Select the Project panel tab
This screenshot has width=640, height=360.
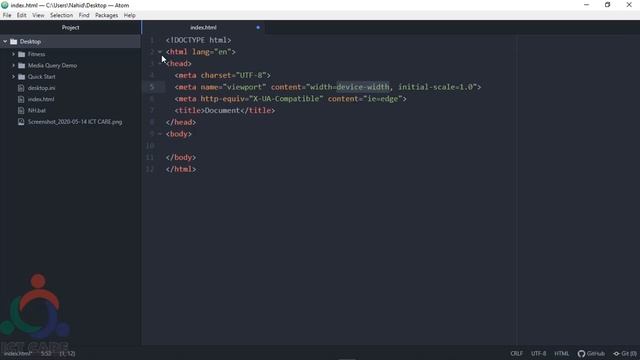tap(70, 27)
